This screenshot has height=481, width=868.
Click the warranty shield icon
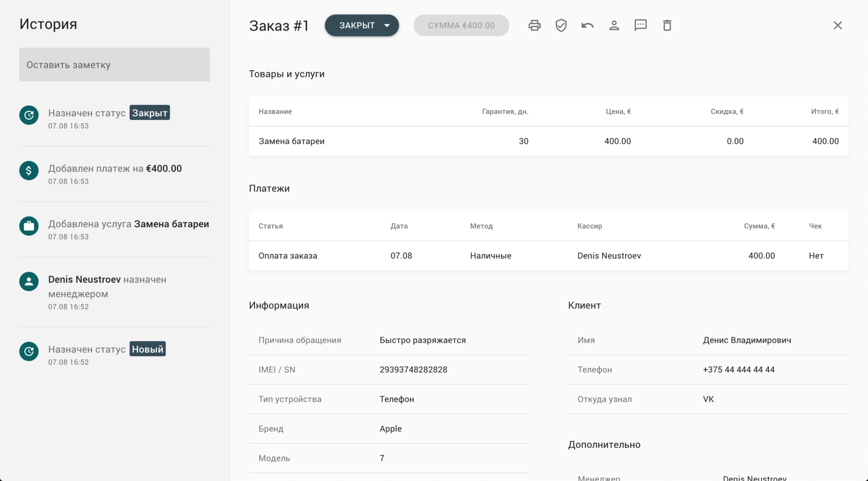coord(561,25)
